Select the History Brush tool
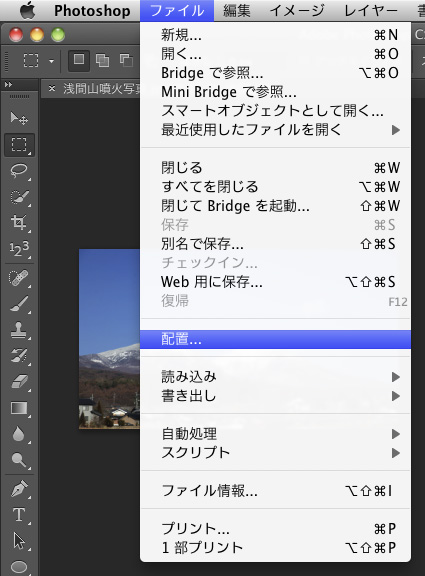Image resolution: width=425 pixels, height=576 pixels. 19,356
